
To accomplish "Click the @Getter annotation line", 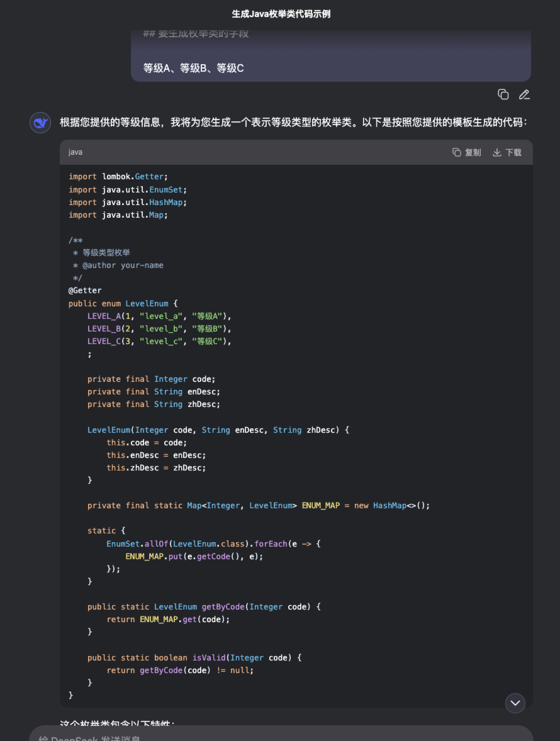I will point(85,291).
